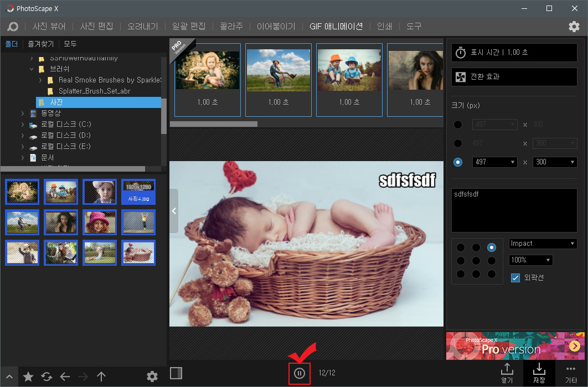Image resolution: width=588 pixels, height=387 pixels.
Task: Switch to the 사진 편집 tab
Action: pos(97,26)
